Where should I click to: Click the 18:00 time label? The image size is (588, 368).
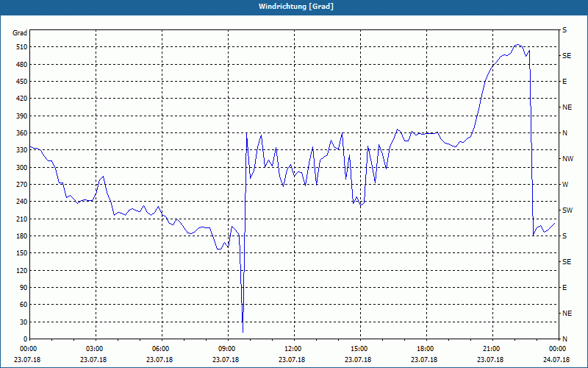[427, 348]
